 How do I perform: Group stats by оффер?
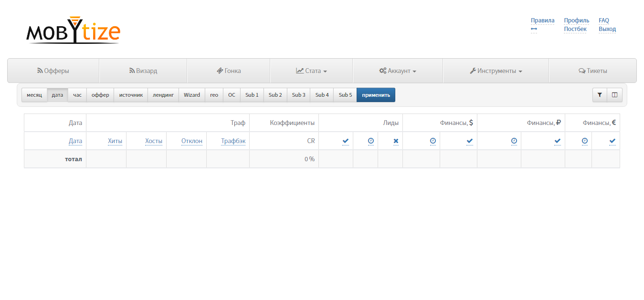click(100, 95)
